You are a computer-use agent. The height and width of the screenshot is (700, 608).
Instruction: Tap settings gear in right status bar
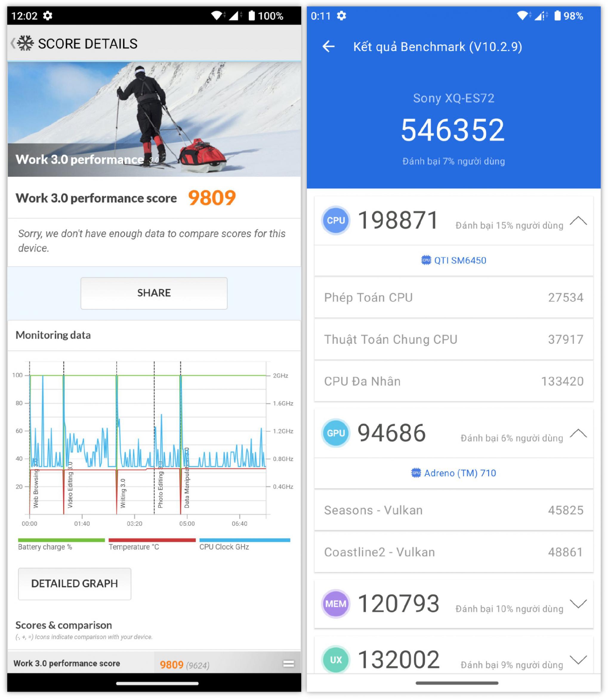(341, 16)
